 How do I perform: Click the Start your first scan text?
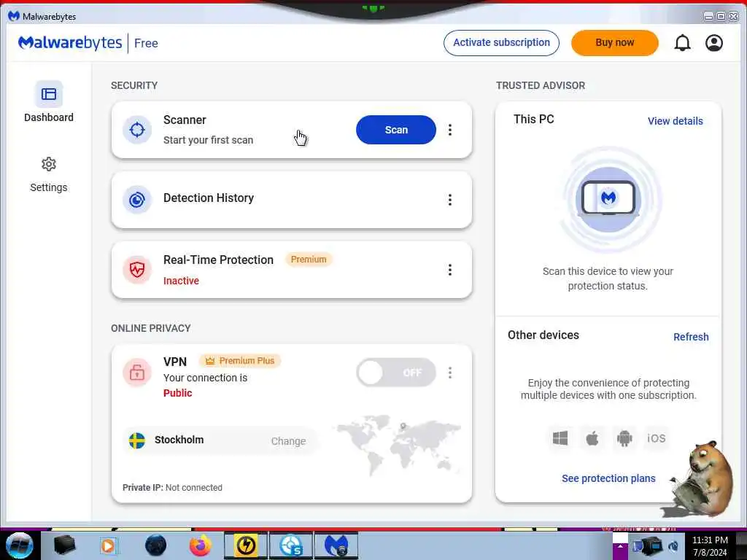(208, 140)
